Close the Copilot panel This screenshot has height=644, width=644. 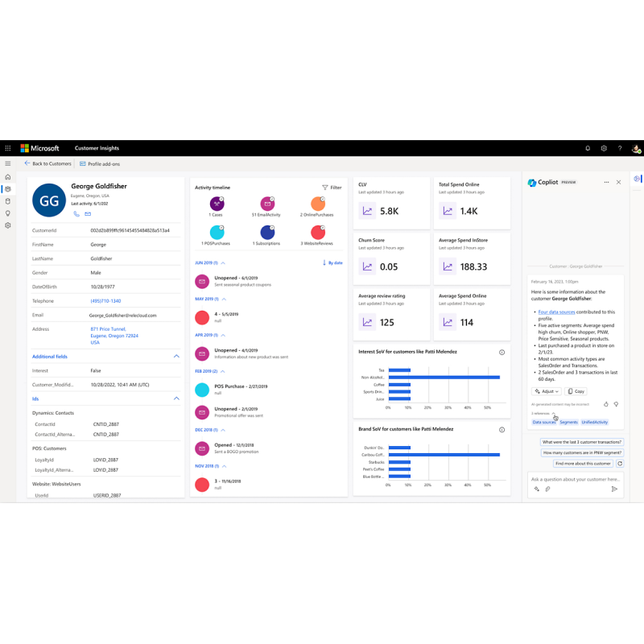coord(618,182)
